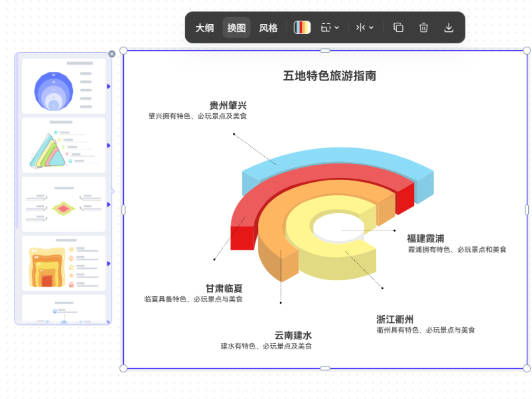Click the delete diagram trash icon

coord(424,28)
